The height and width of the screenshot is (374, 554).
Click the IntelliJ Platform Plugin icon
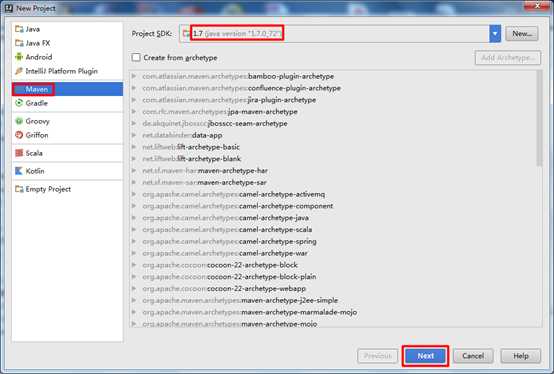pyautogui.click(x=19, y=71)
